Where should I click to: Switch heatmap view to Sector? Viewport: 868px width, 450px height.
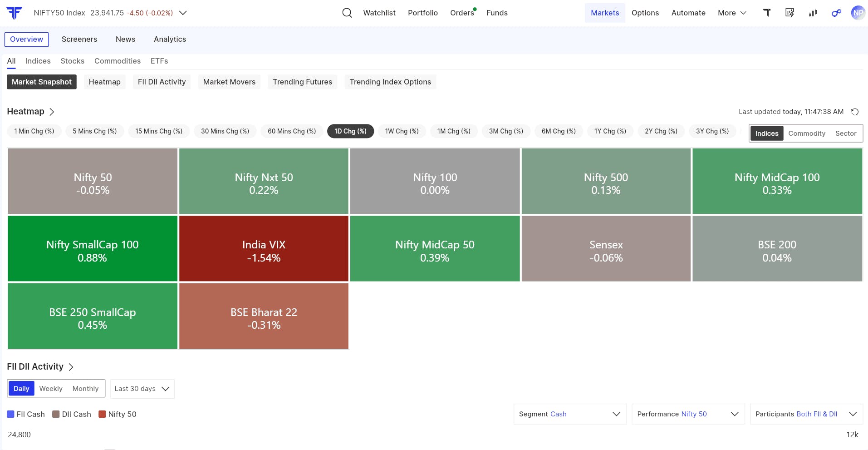(845, 134)
